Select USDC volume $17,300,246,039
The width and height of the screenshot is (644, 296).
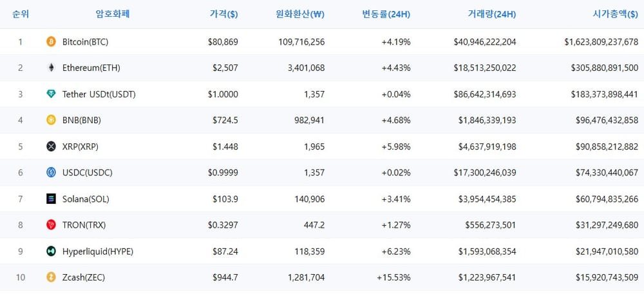coord(485,173)
